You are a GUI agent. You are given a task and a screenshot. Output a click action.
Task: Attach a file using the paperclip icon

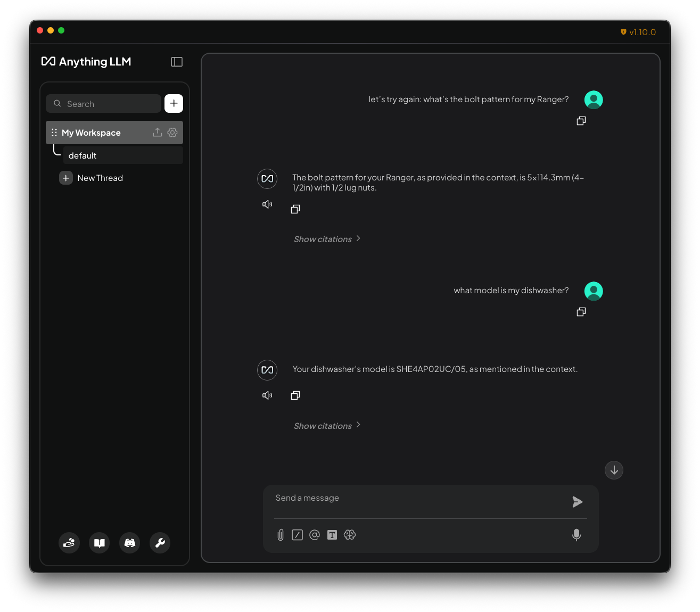point(280,535)
